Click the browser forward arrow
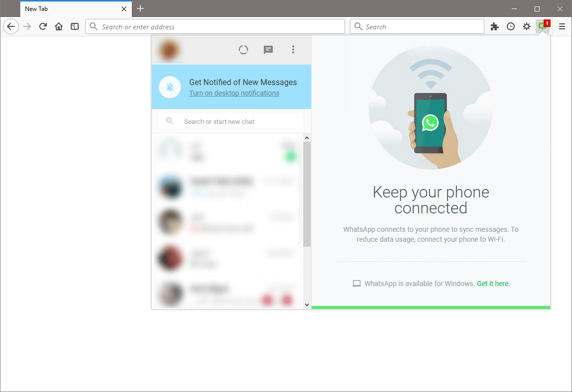572x392 pixels. [x=27, y=26]
